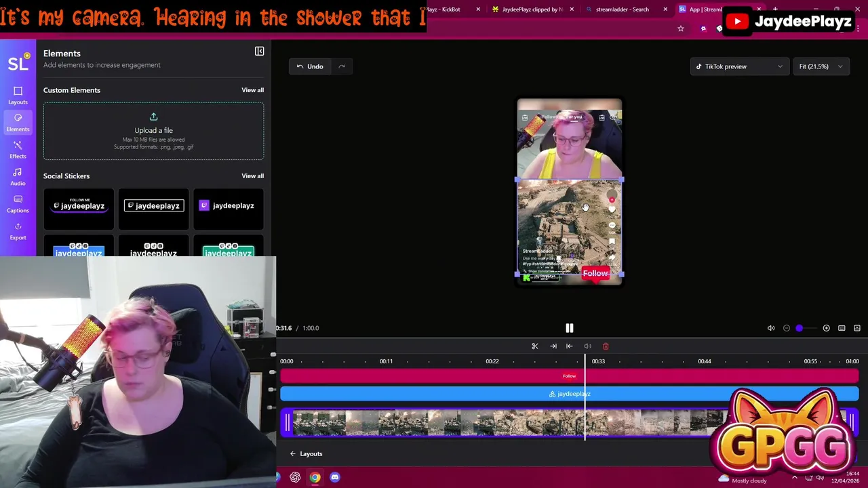Screen dimensions: 868x488
Task: Click the Undo button
Action: point(310,66)
